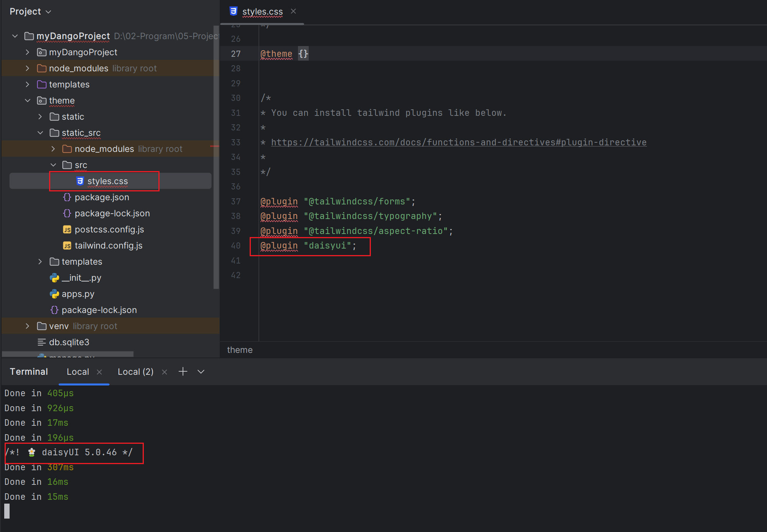Image resolution: width=767 pixels, height=532 pixels.
Task: Click the theme breadcrumb below the editor
Action: click(x=240, y=349)
